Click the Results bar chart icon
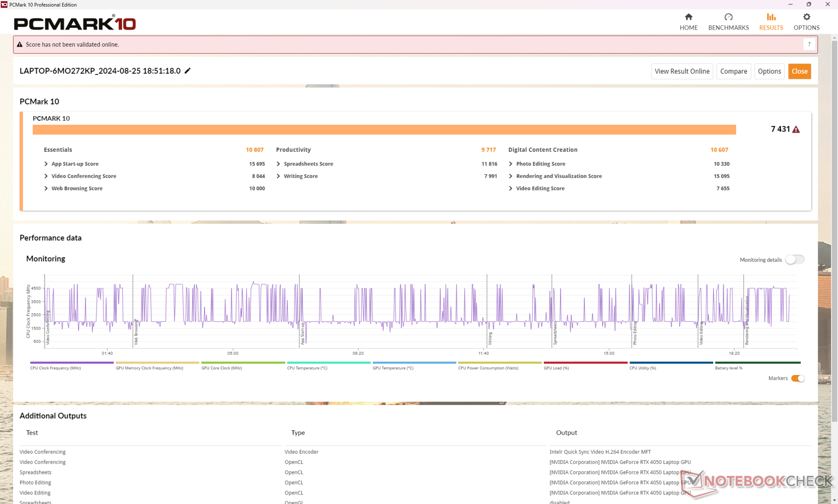 pyautogui.click(x=771, y=17)
